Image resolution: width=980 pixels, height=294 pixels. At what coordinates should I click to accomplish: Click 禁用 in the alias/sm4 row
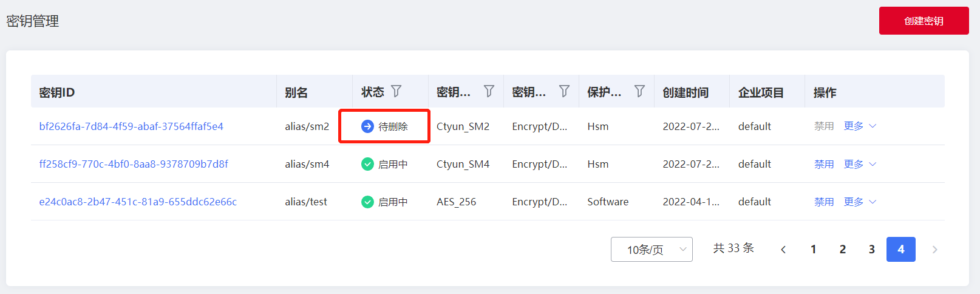tap(824, 164)
